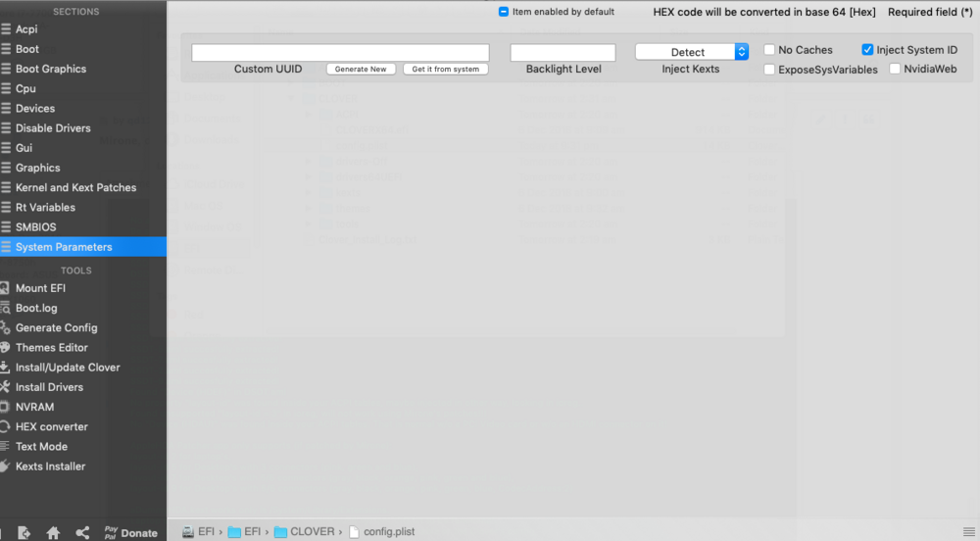Image resolution: width=980 pixels, height=541 pixels.
Task: Click the Install Drivers tool icon
Action: coord(6,387)
